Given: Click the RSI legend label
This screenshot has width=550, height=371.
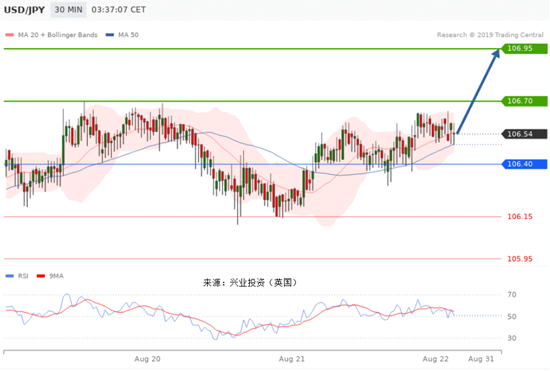Looking at the screenshot, I should click(x=23, y=276).
